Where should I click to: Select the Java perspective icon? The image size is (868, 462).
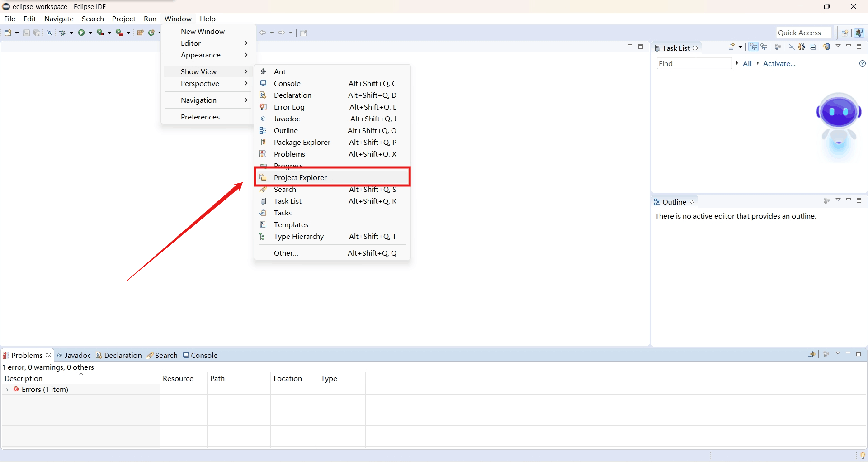pyautogui.click(x=859, y=33)
